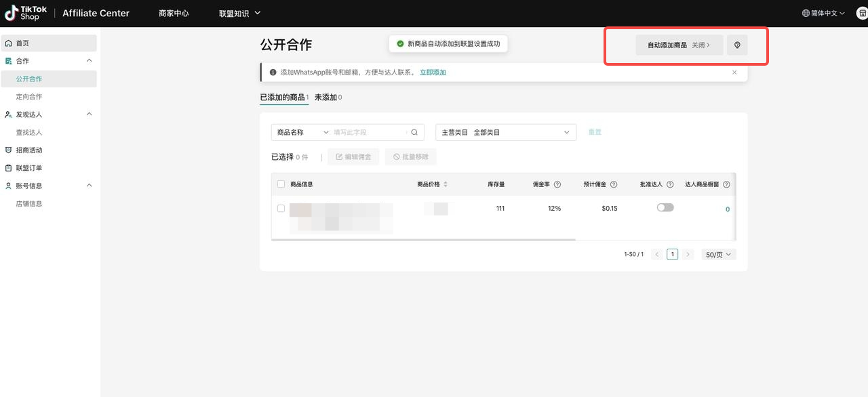
Task: Click the shop account icon top right
Action: coord(862,14)
